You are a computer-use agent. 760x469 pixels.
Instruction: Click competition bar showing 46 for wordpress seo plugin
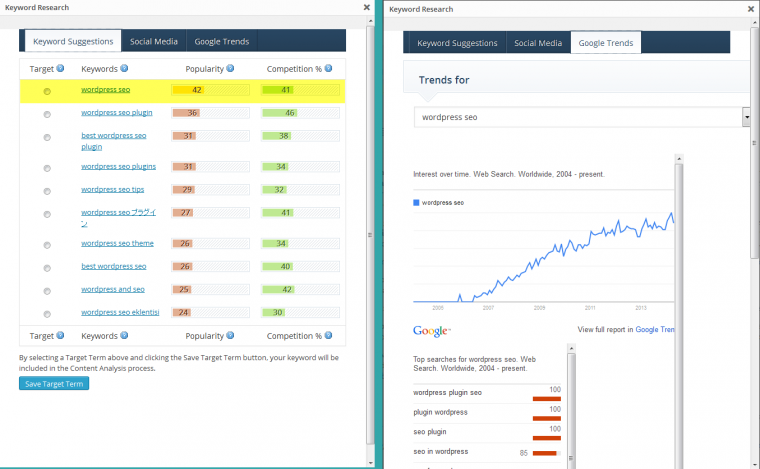300,113
